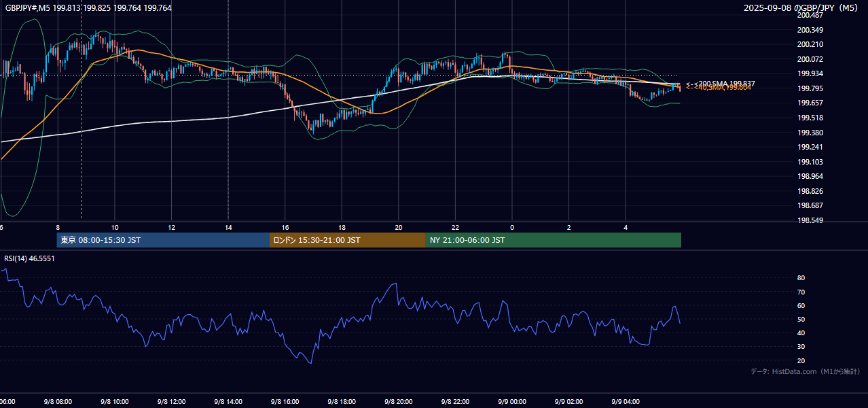
Task: Click price axis label 200.487
Action: tap(810, 15)
